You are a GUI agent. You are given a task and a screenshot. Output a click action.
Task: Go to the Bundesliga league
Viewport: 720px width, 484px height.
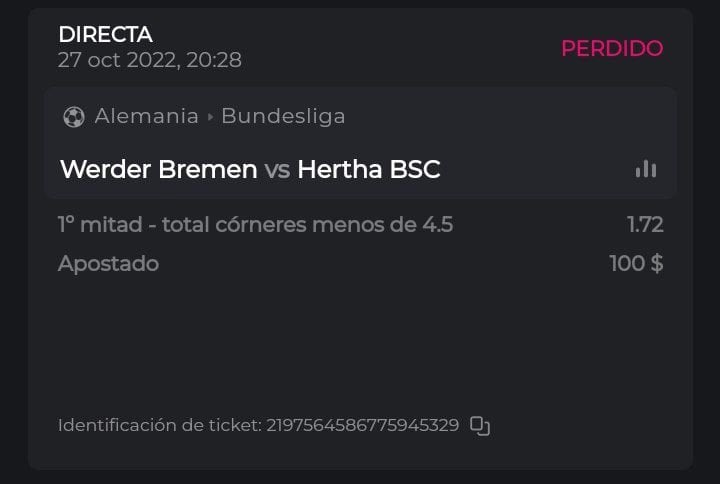(x=283, y=116)
